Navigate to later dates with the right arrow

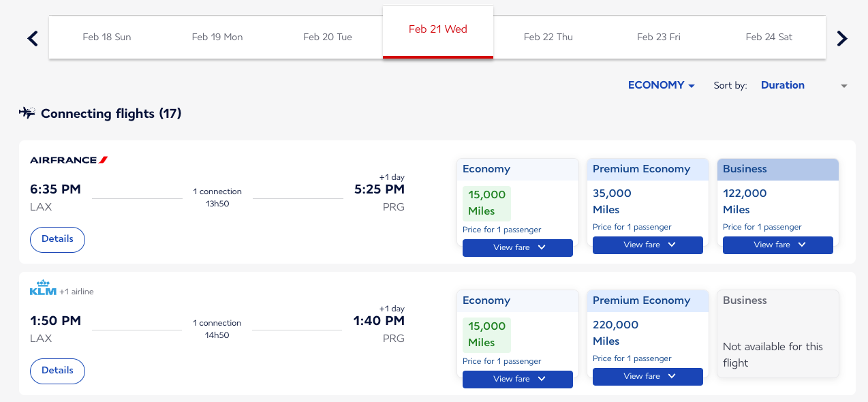pos(842,38)
